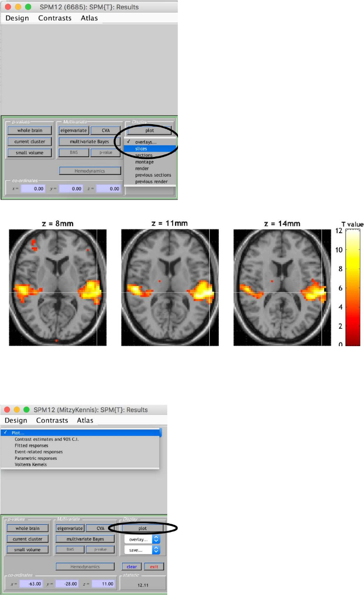Open Atlas menu in MitzyKennis results window
The width and height of the screenshot is (364, 595).
(x=85, y=420)
